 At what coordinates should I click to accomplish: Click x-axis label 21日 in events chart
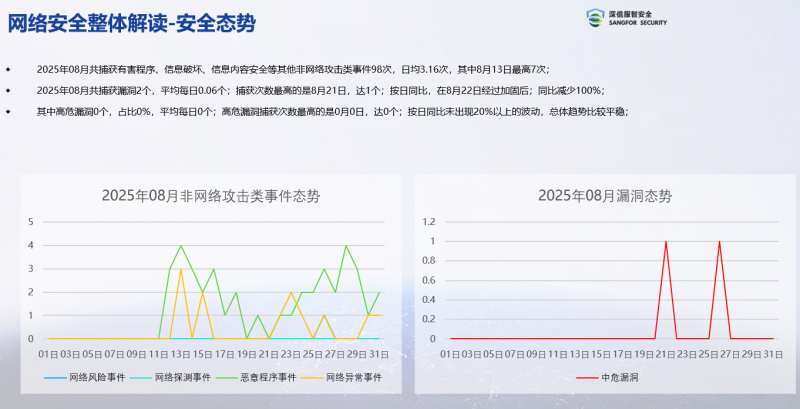[x=268, y=353]
